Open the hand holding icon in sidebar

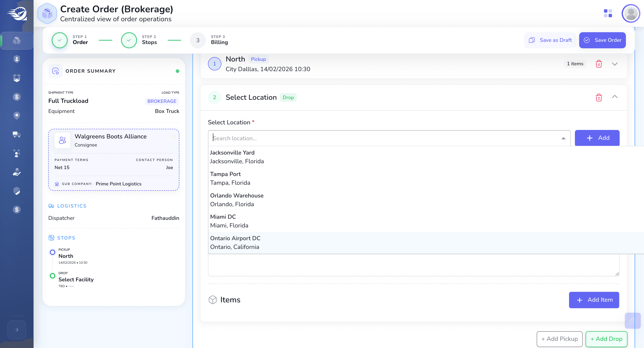click(x=17, y=172)
